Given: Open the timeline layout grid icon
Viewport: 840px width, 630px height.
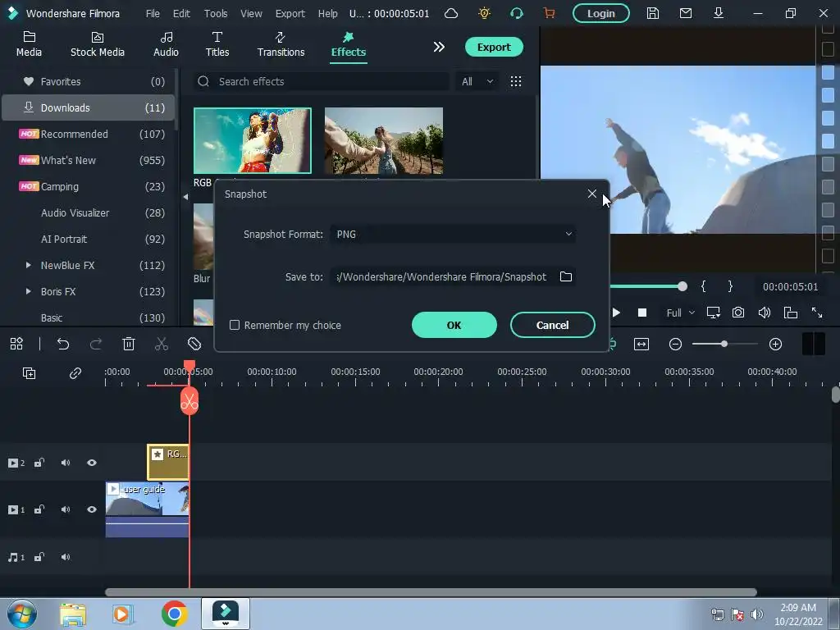Looking at the screenshot, I should (16, 344).
